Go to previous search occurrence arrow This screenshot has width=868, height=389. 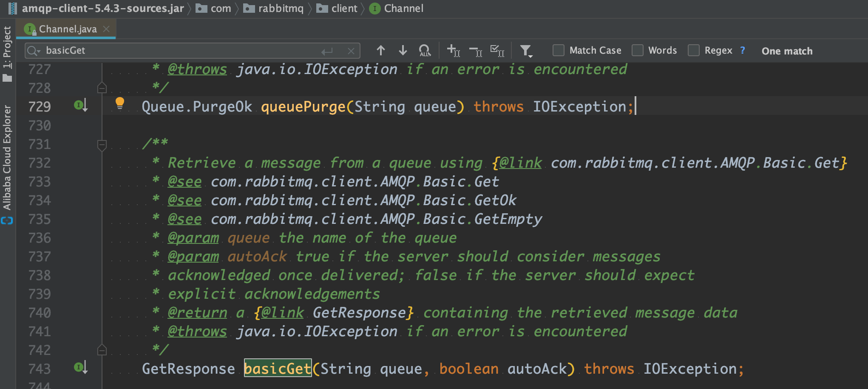[x=380, y=51]
